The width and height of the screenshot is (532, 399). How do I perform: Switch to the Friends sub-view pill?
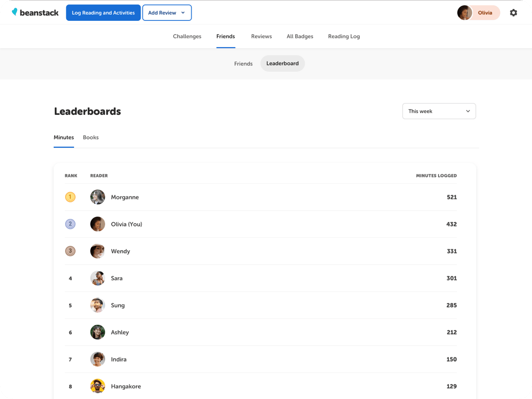243,64
